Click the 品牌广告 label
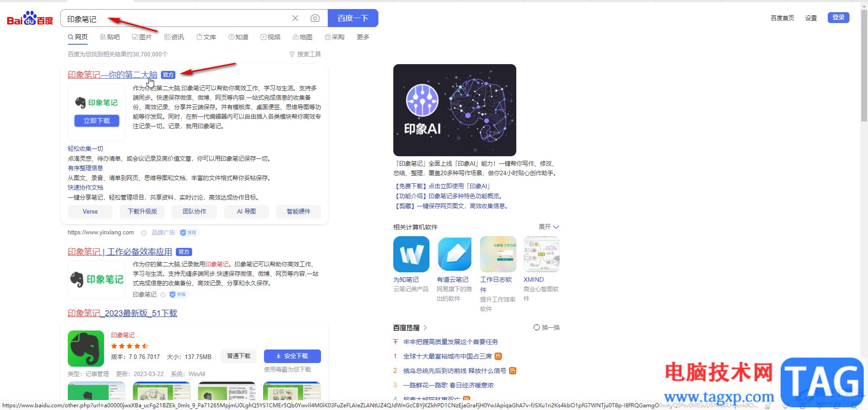This screenshot has width=868, height=410. click(x=163, y=233)
